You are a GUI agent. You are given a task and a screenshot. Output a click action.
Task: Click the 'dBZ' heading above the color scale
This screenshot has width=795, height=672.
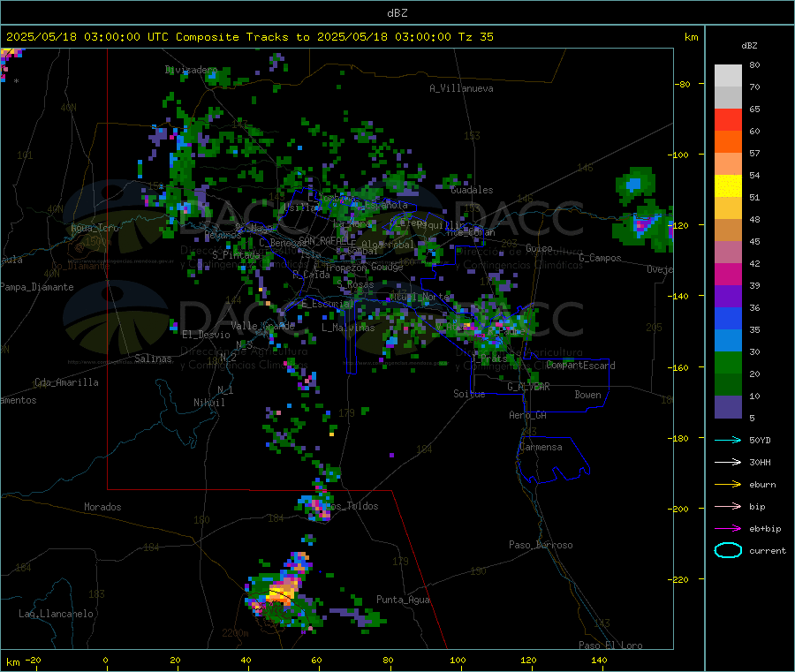click(x=749, y=46)
